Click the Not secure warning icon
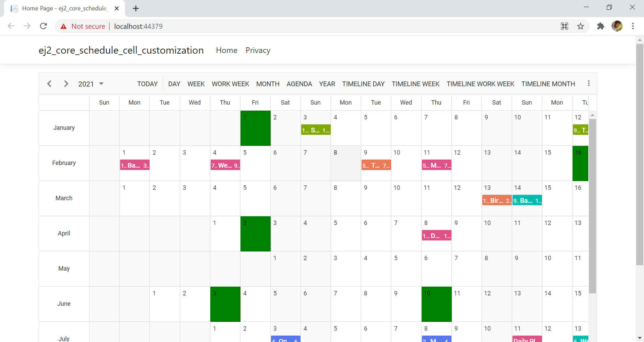 63,26
